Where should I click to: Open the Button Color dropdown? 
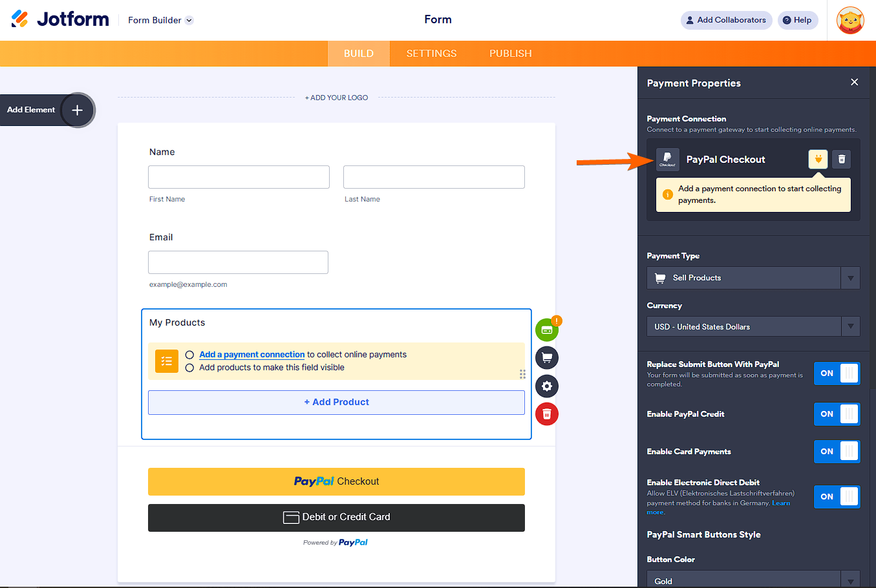pyautogui.click(x=754, y=580)
